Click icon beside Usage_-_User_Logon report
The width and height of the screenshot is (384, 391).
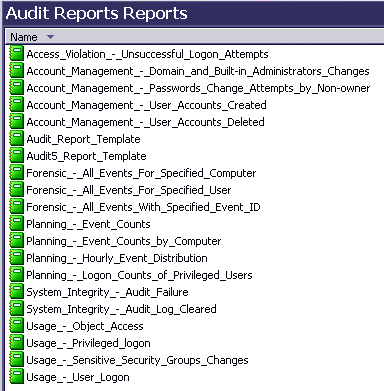pos(16,377)
